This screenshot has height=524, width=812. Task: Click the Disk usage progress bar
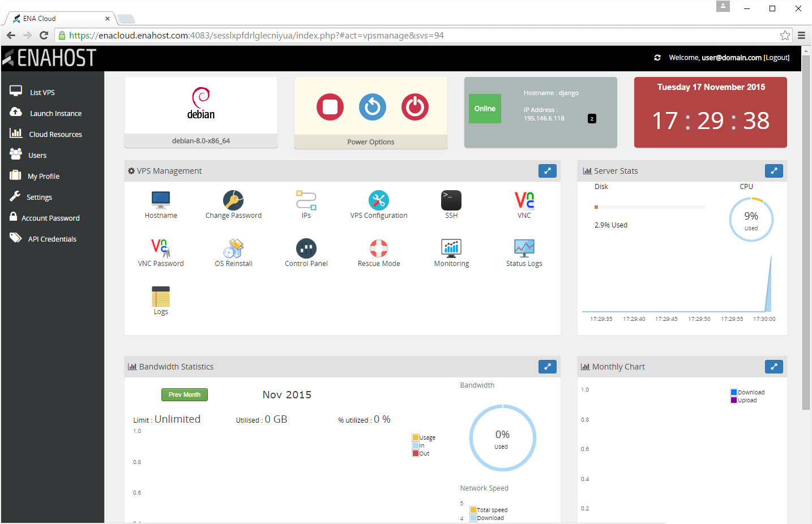[650, 207]
